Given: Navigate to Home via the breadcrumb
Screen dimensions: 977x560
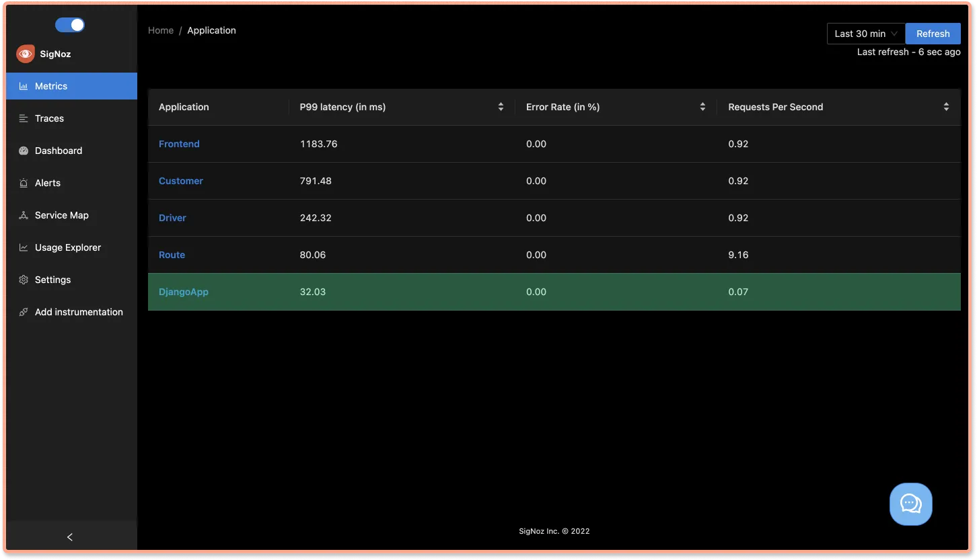Looking at the screenshot, I should pyautogui.click(x=160, y=30).
